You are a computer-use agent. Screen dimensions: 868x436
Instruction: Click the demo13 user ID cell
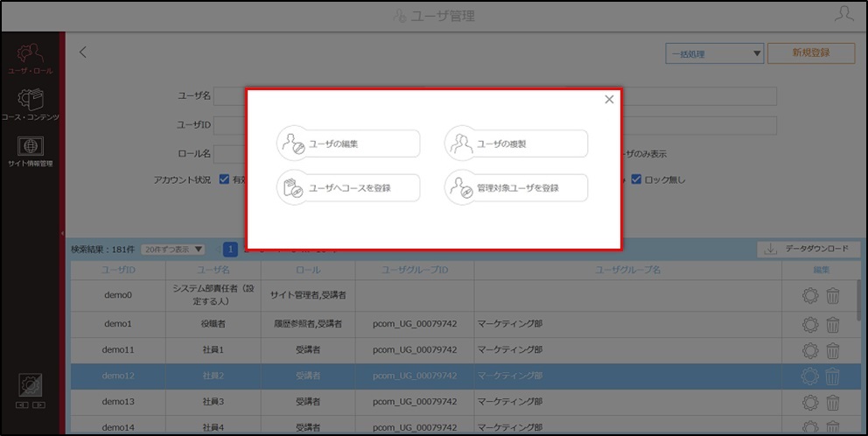point(118,402)
